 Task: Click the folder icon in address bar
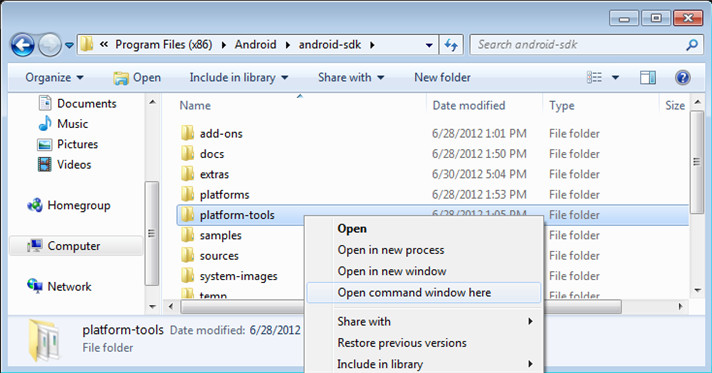tap(87, 44)
